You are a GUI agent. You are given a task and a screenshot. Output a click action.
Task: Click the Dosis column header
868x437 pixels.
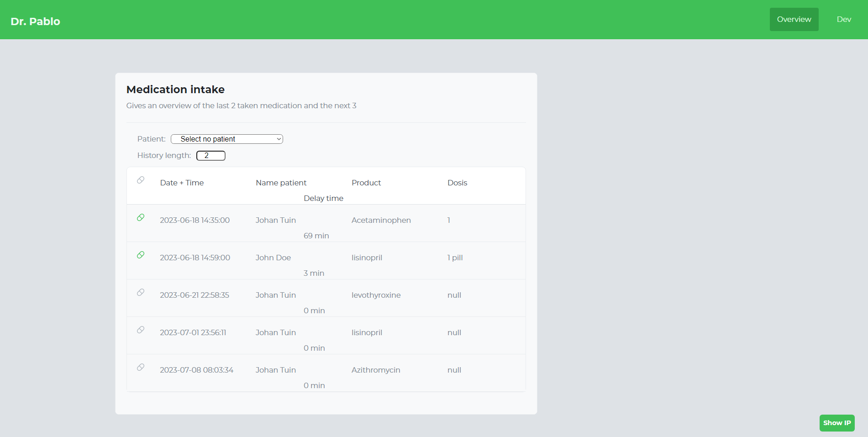coord(457,183)
